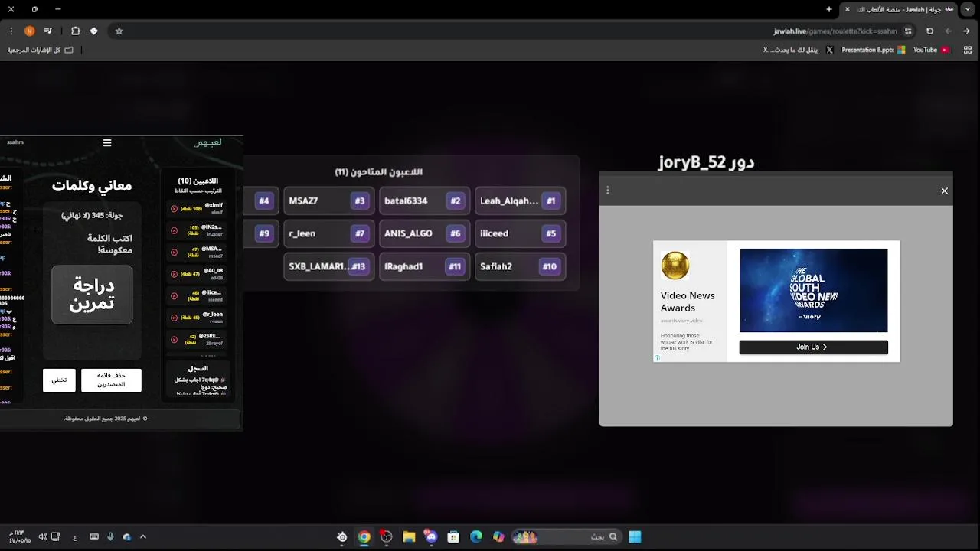Open the Windows Start menu
The height and width of the screenshot is (551, 980).
[x=635, y=537]
